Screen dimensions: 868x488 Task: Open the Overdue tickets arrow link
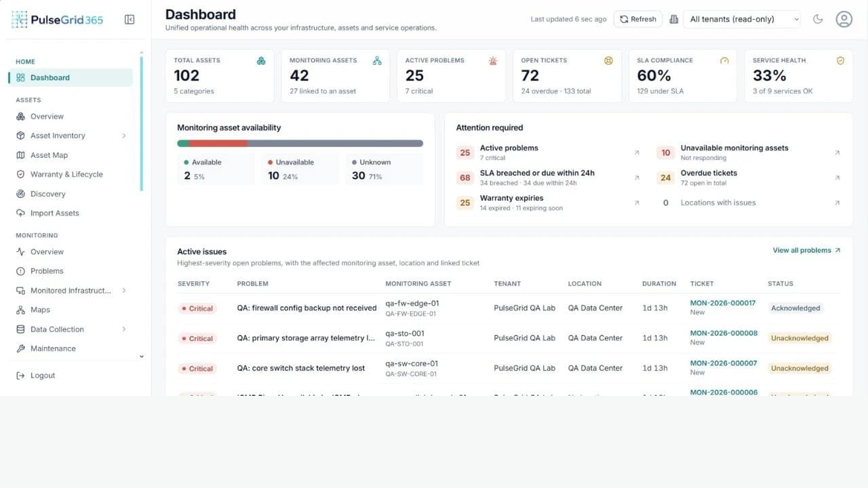coord(837,178)
